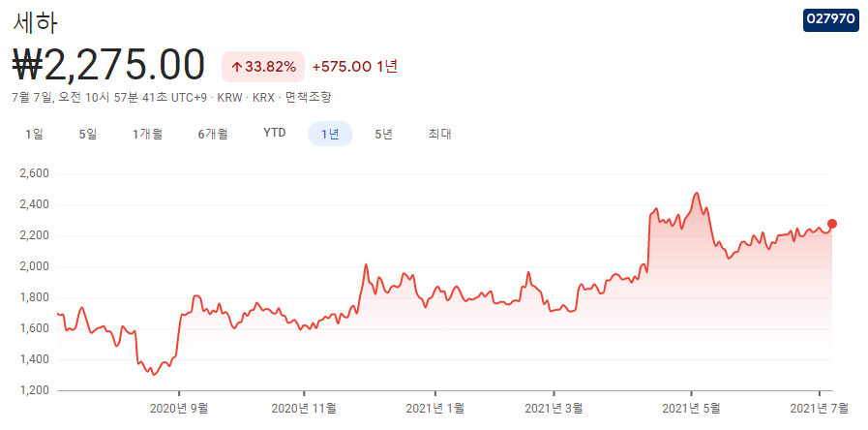This screenshot has width=868, height=430.
Task: Click the 2021년 1월 axis label
Action: coord(435,409)
